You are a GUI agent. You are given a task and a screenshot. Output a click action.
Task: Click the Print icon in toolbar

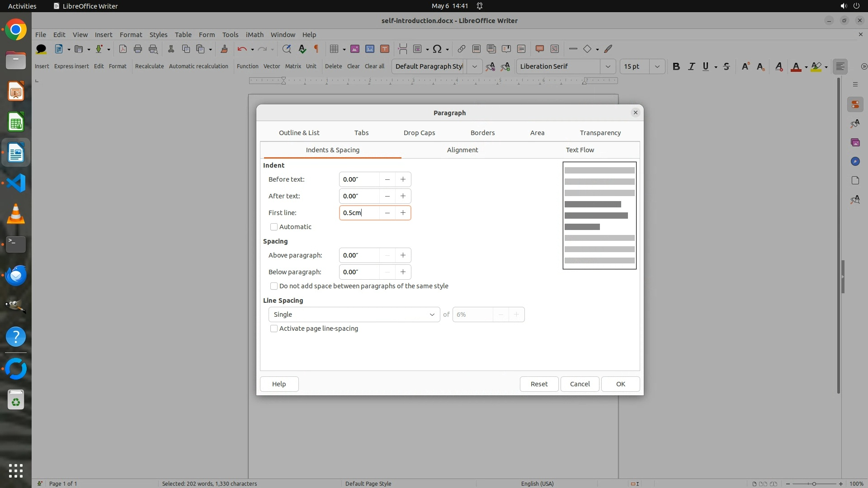(138, 49)
